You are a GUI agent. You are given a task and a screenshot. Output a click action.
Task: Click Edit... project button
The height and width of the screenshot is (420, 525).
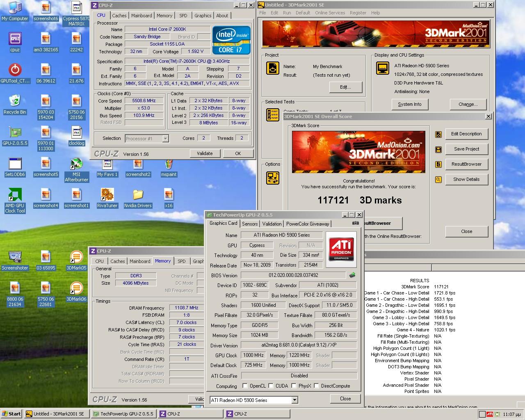pos(345,87)
